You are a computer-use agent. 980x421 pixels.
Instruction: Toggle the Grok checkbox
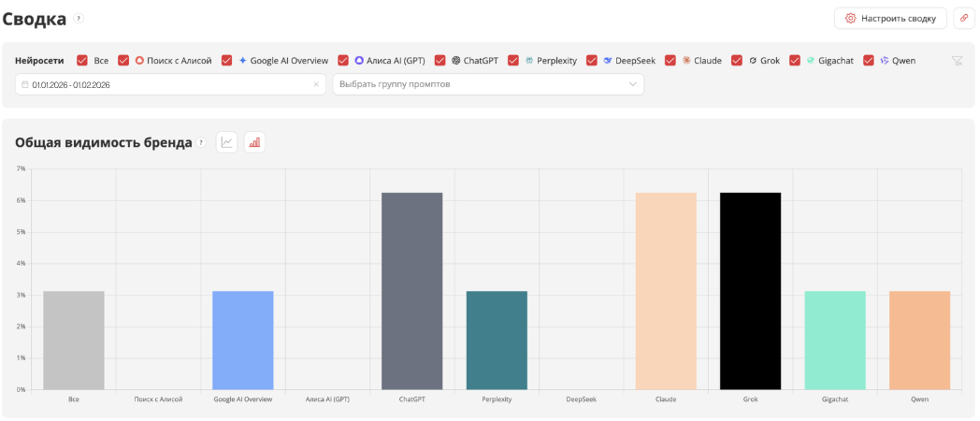736,61
